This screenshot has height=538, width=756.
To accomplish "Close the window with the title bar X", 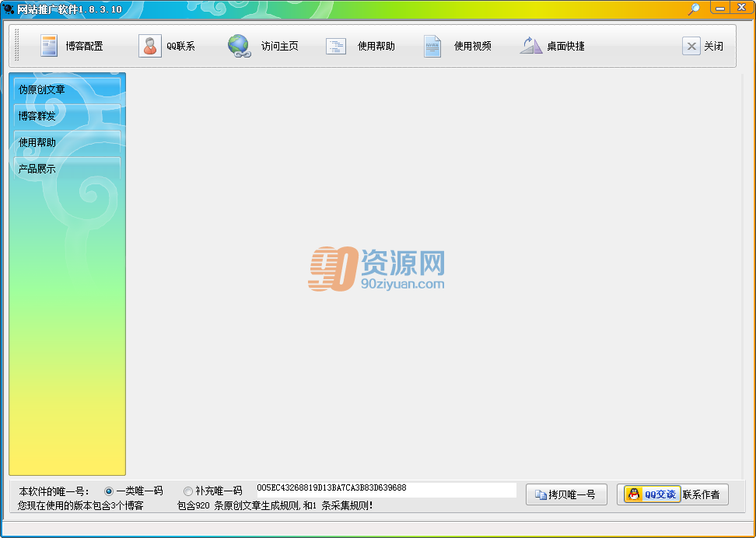I will pyautogui.click(x=742, y=7).
